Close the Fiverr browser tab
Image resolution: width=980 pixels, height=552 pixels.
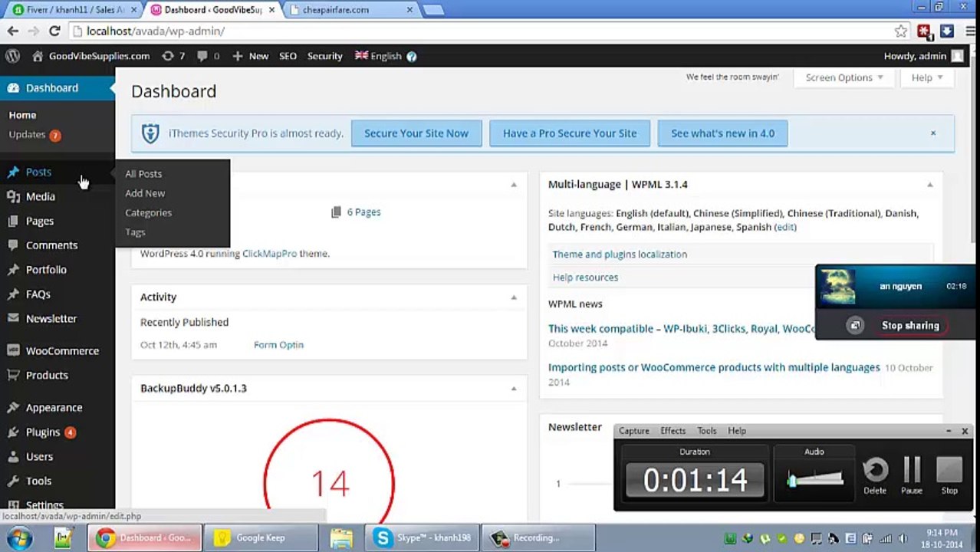[x=134, y=10]
